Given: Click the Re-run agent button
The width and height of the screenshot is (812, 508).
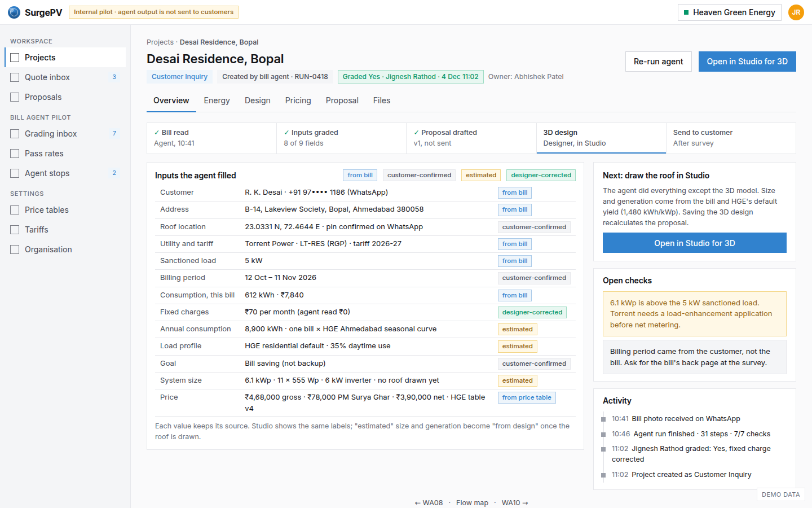Looking at the screenshot, I should 659,62.
